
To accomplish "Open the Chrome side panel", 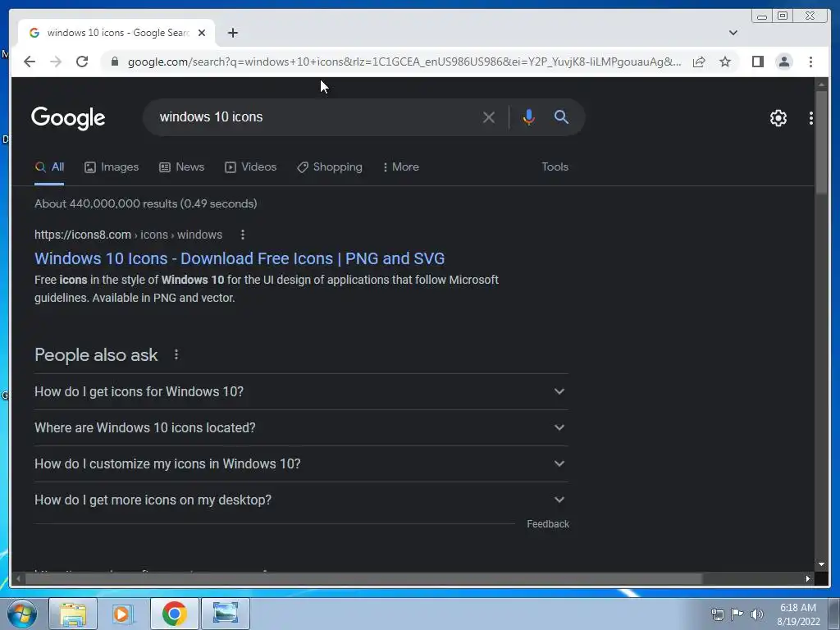I will click(x=757, y=62).
